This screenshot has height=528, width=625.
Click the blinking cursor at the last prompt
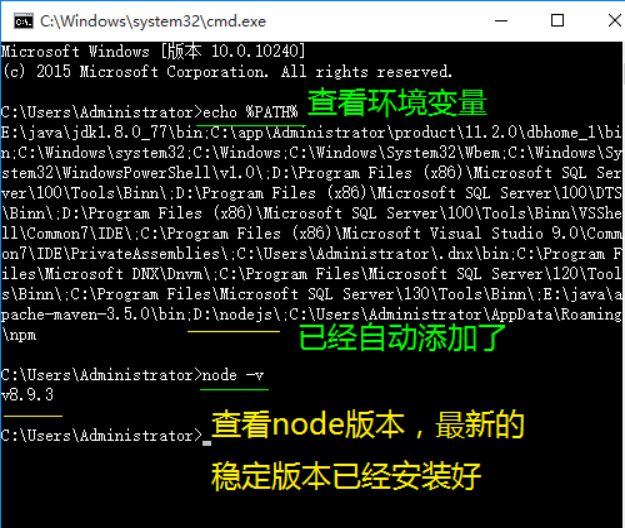click(x=207, y=442)
